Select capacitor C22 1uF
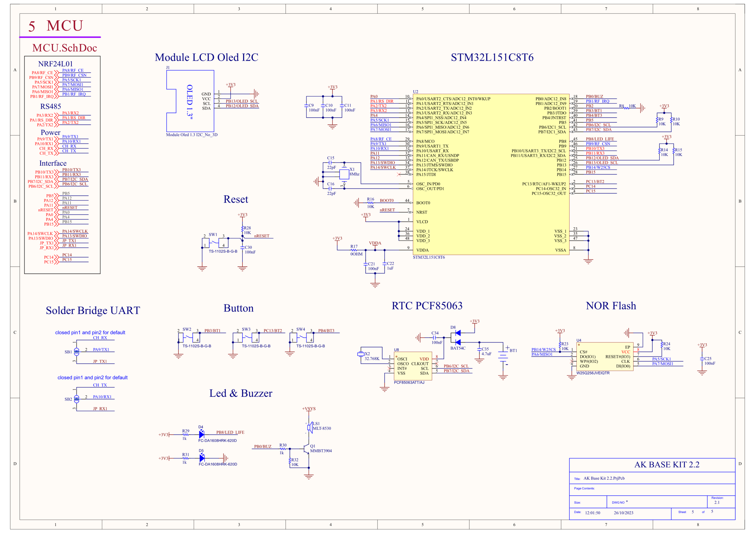Viewport: 756px width, 534px height. coord(384,264)
